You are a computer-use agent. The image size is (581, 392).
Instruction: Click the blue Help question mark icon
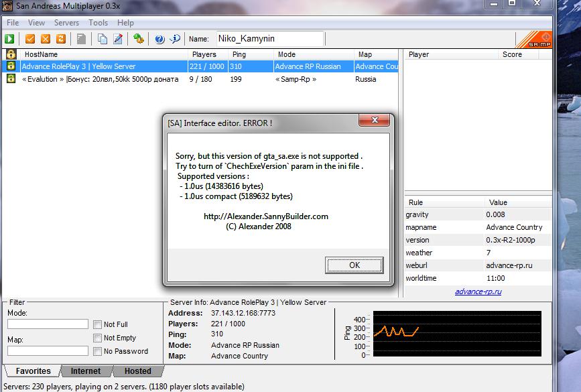click(x=159, y=39)
